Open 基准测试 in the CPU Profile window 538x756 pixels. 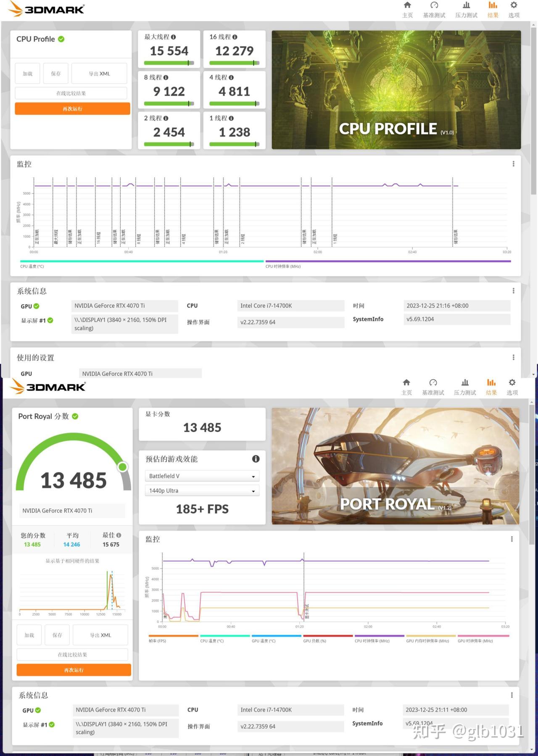click(434, 10)
